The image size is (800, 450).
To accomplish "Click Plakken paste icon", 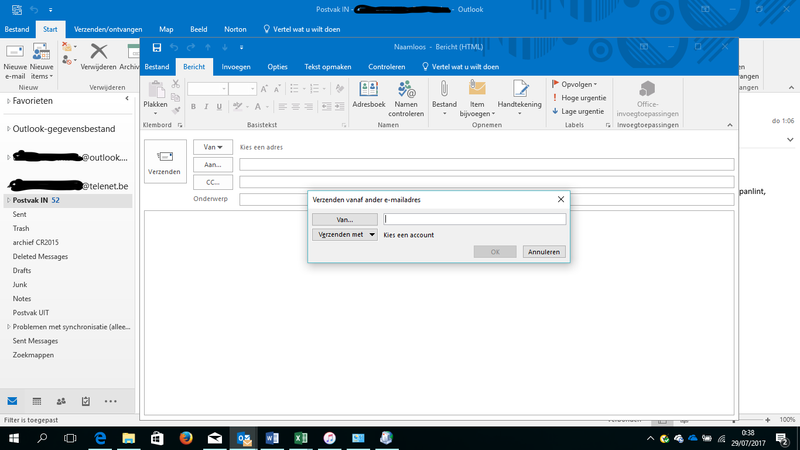I will [x=155, y=90].
